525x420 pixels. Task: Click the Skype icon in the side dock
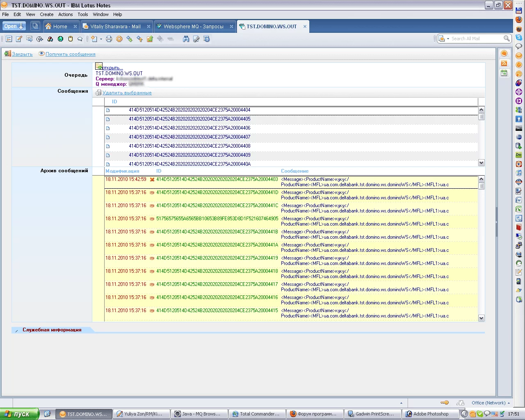[x=519, y=37]
